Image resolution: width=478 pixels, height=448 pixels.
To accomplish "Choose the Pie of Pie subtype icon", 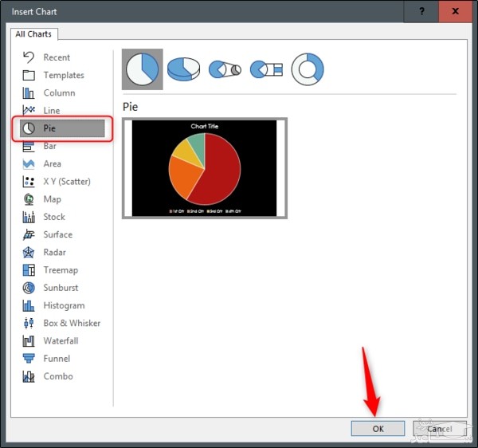I will click(x=225, y=69).
